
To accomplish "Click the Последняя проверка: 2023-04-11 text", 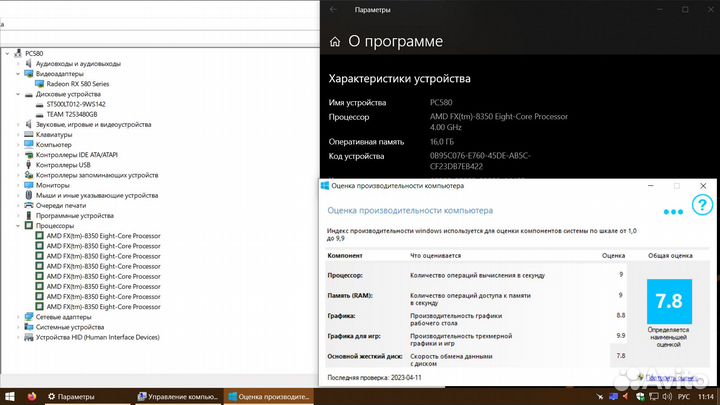I will 374,377.
